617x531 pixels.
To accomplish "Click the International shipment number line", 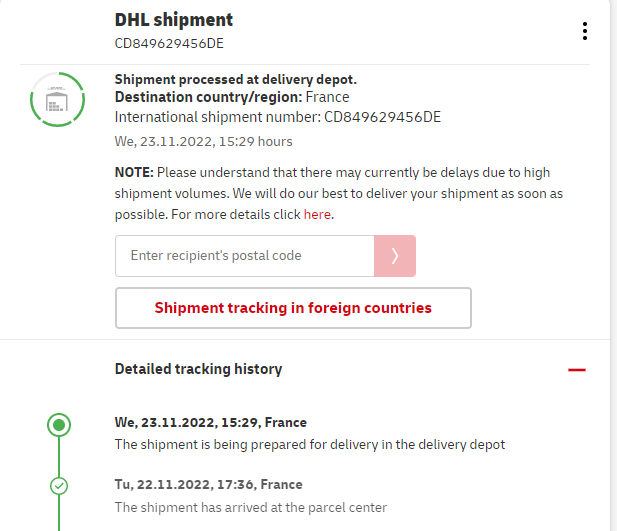I will 278,117.
